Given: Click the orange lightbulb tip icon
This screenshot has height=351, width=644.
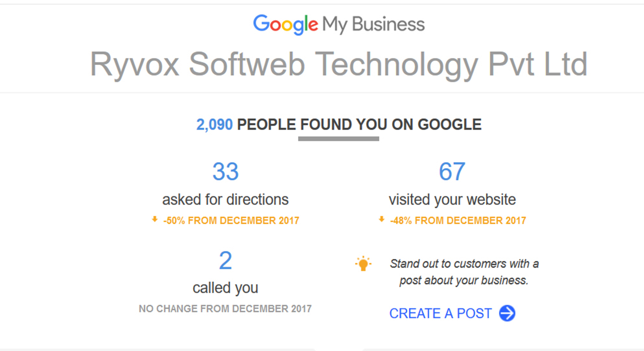Looking at the screenshot, I should click(363, 263).
